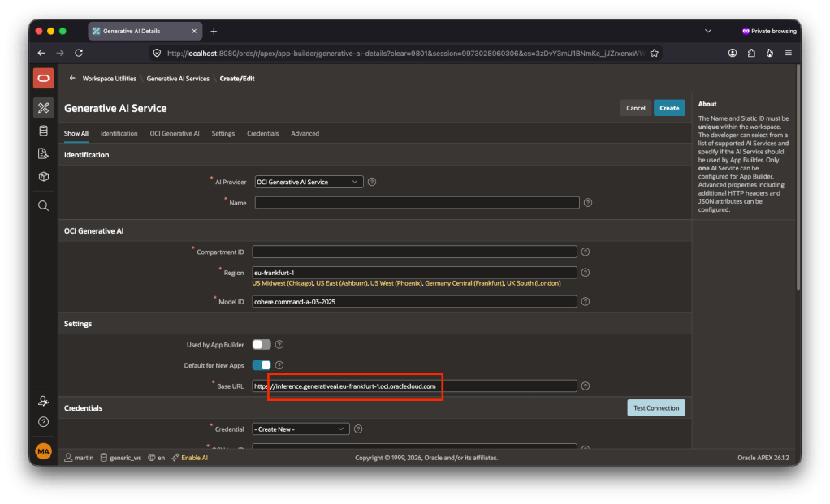The image size is (830, 504).
Task: Toggle Used by App Builder switch
Action: click(262, 345)
